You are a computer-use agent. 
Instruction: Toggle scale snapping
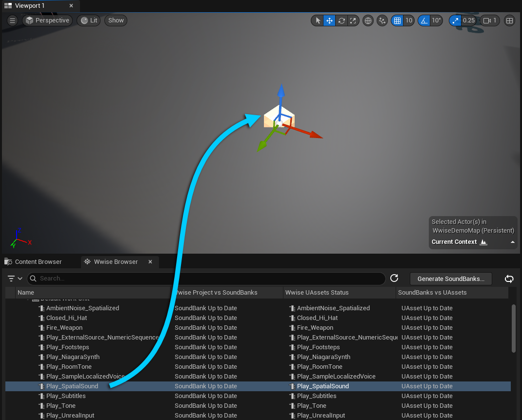point(455,20)
